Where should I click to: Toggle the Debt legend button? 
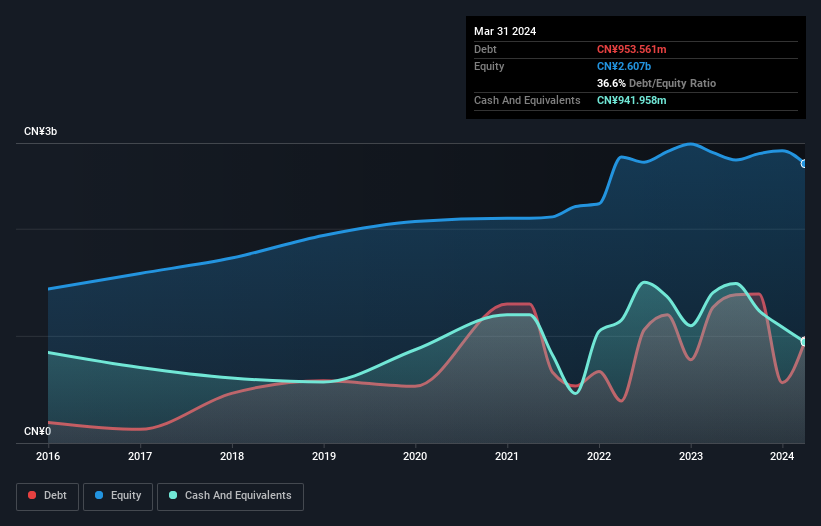(x=48, y=496)
